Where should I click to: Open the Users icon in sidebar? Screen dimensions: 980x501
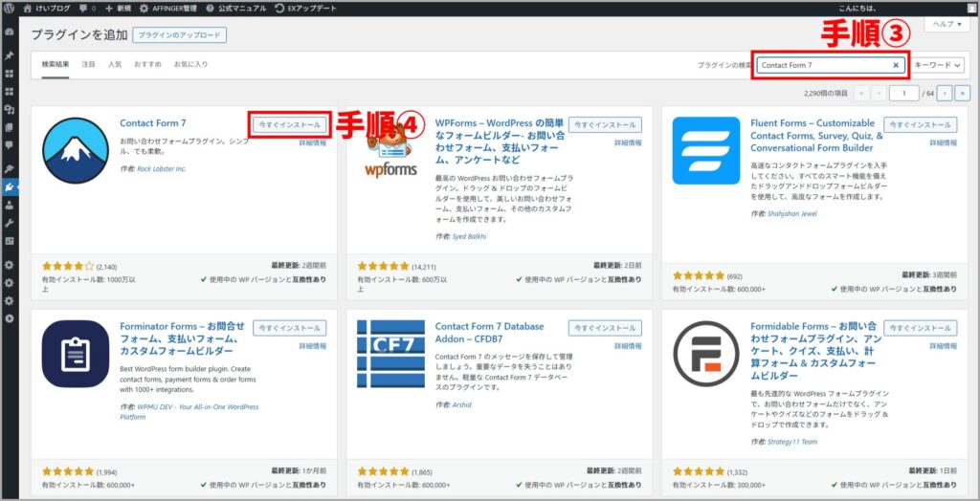click(x=10, y=205)
